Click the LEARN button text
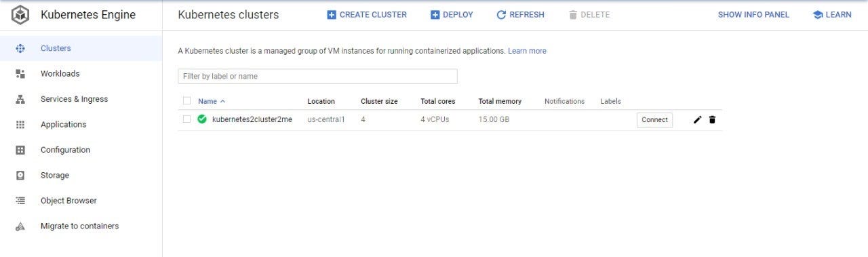The height and width of the screenshot is (257, 868). coord(838,15)
